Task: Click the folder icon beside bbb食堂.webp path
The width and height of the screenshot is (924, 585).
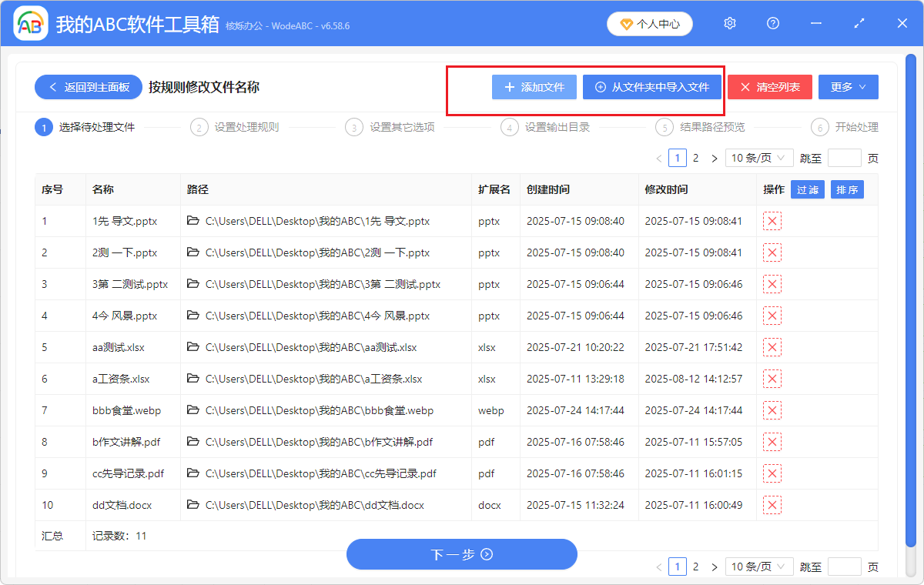Action: coord(192,409)
